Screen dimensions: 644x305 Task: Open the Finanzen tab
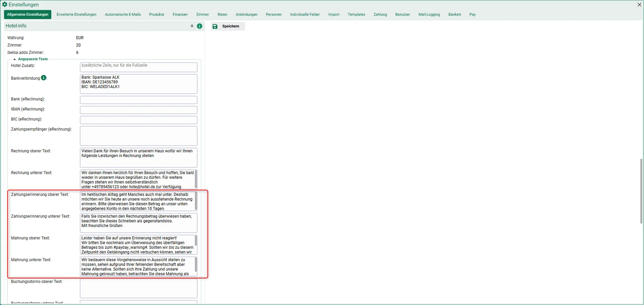coord(180,14)
